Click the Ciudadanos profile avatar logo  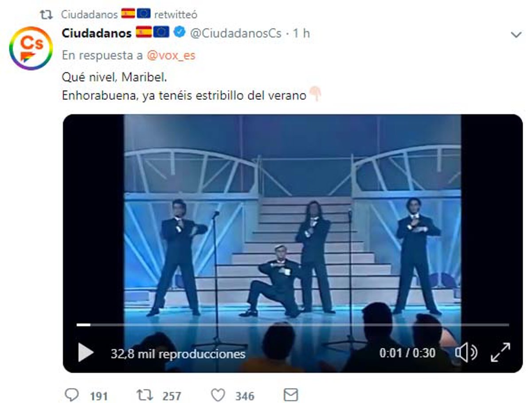31,48
